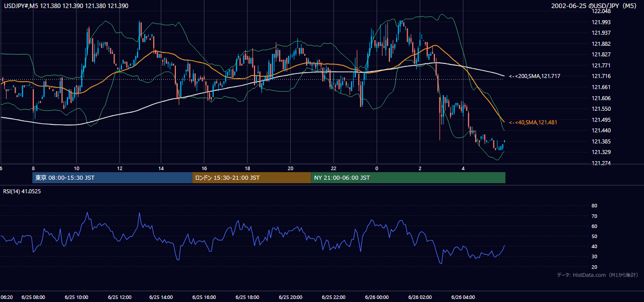
Task: Click the 6/26 04:00 date axis label
Action: 463,297
